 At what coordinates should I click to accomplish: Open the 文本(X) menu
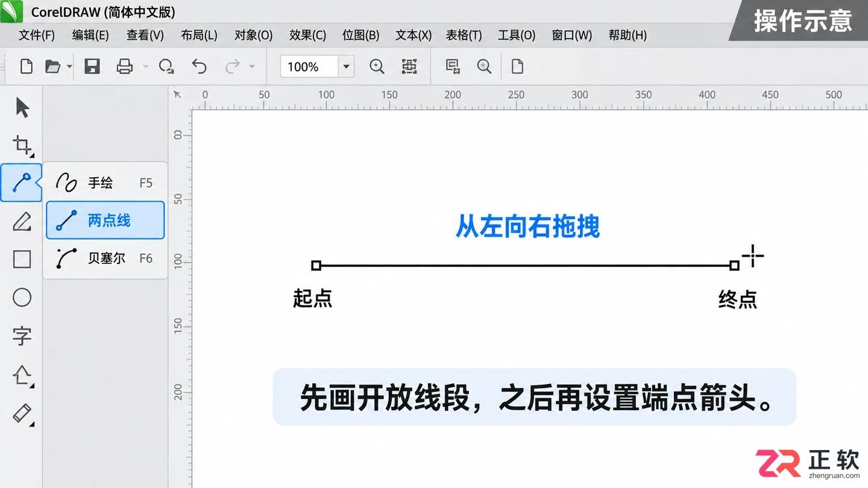[x=414, y=35]
